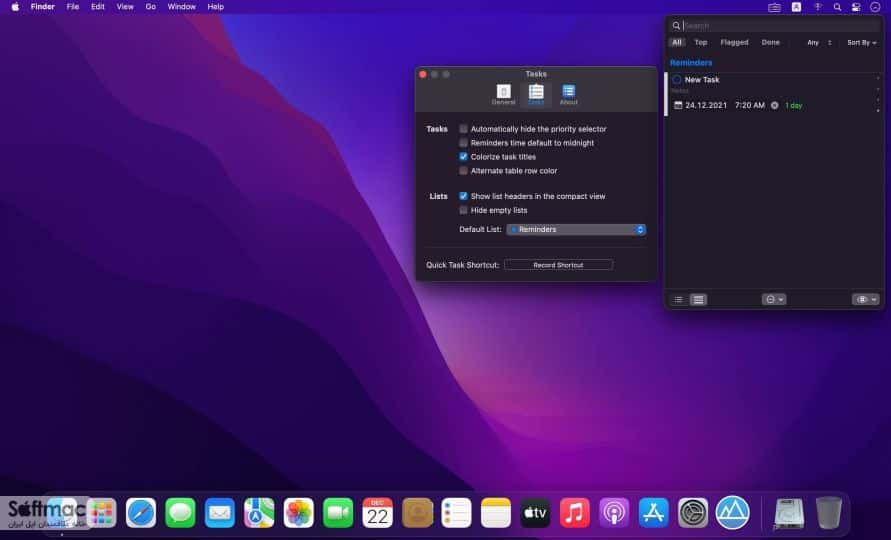Enable Automatically hide the priority selector
Viewport: 891px width, 540px height.
463,129
